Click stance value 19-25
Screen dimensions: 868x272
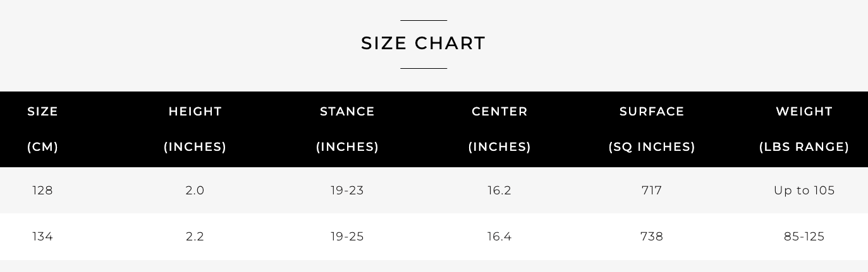(x=347, y=237)
